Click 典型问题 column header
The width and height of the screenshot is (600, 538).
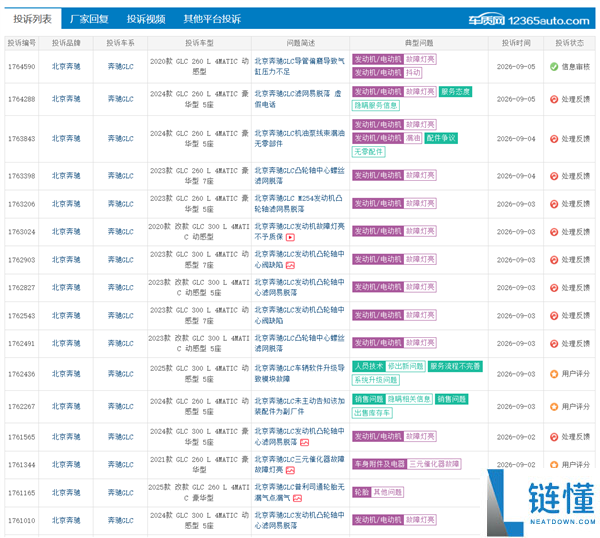click(x=419, y=43)
